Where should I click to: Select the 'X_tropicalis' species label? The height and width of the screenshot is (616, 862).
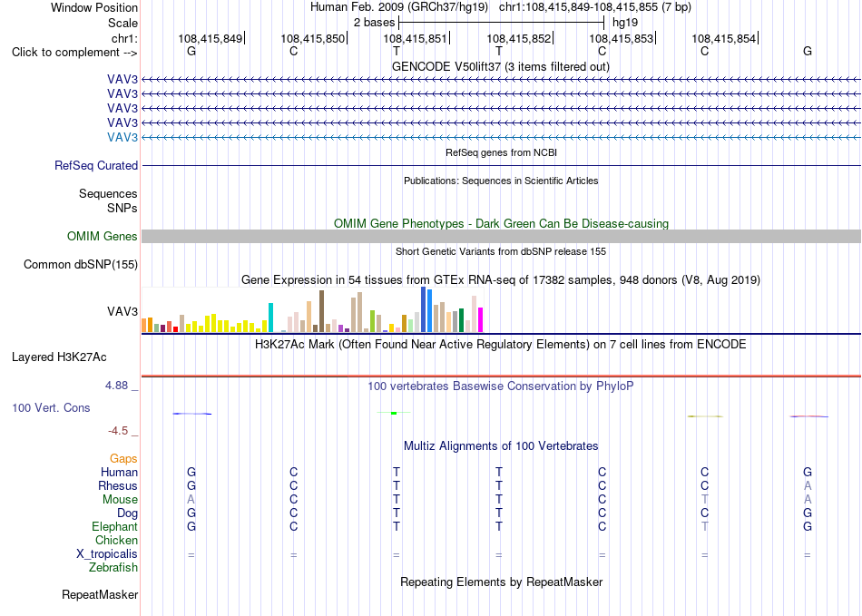click(107, 554)
